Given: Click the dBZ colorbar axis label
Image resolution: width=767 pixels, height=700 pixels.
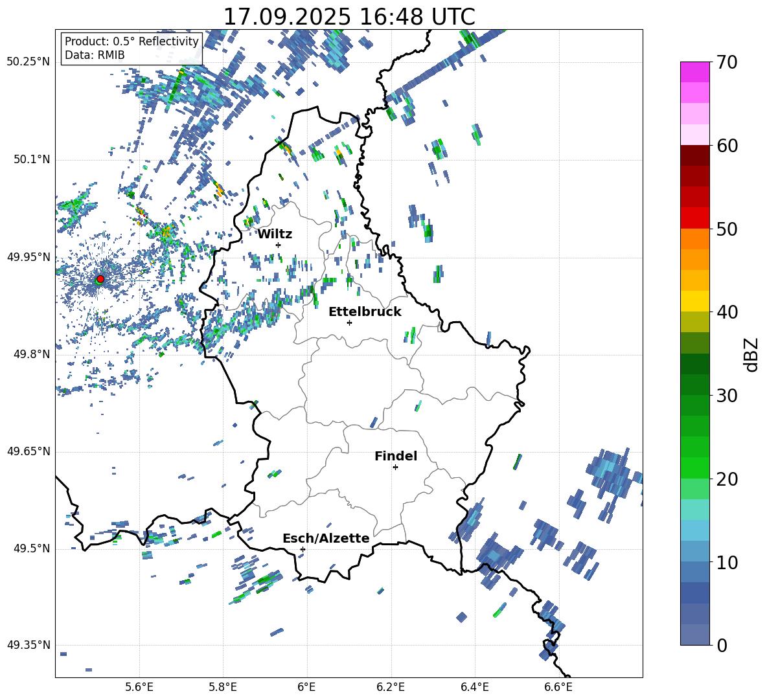Looking at the screenshot, I should pyautogui.click(x=752, y=354).
